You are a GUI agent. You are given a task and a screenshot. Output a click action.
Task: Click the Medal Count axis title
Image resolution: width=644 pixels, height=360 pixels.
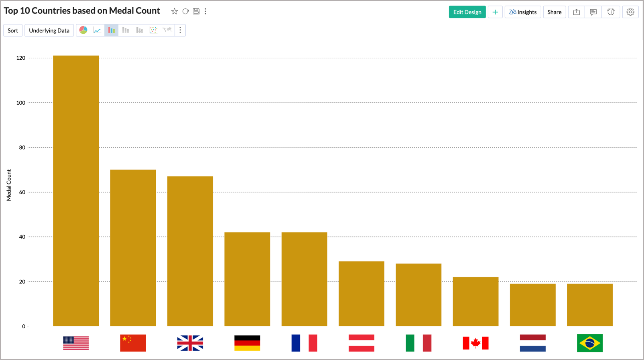(9, 185)
